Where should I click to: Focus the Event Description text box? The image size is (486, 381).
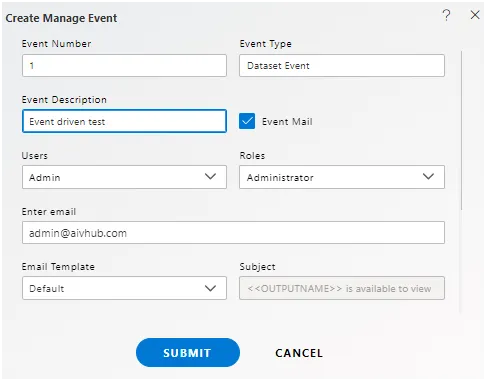(x=124, y=121)
